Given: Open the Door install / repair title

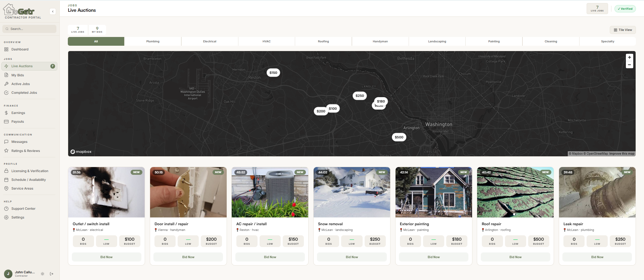Looking at the screenshot, I should 171,224.
